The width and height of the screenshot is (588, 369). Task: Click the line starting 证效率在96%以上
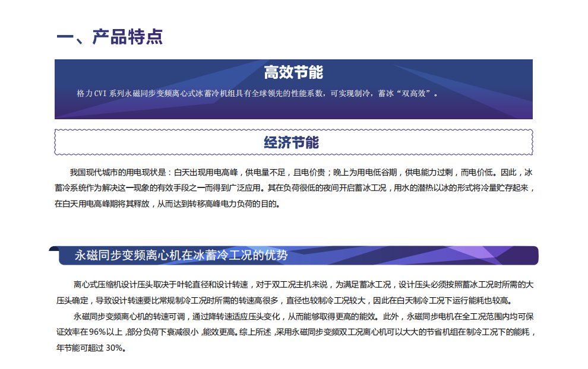tap(296, 332)
